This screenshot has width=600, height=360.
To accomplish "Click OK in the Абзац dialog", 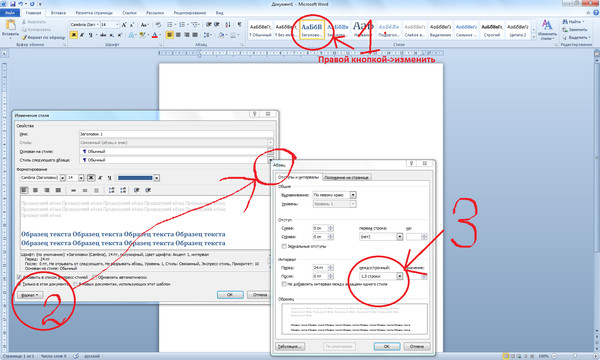I will 387,346.
